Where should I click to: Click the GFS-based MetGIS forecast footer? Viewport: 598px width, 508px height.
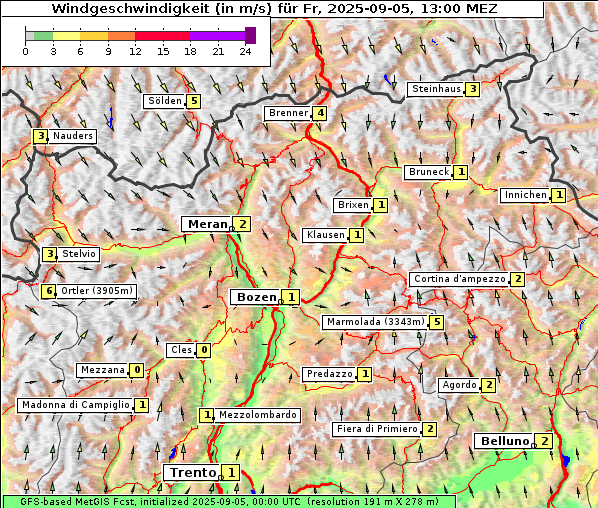[x=229, y=502]
